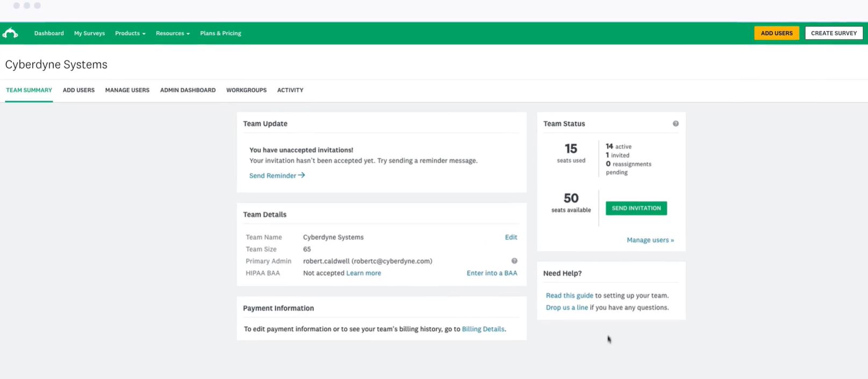Click the Manage users » link
Screen dimensions: 868x379
click(x=650, y=240)
